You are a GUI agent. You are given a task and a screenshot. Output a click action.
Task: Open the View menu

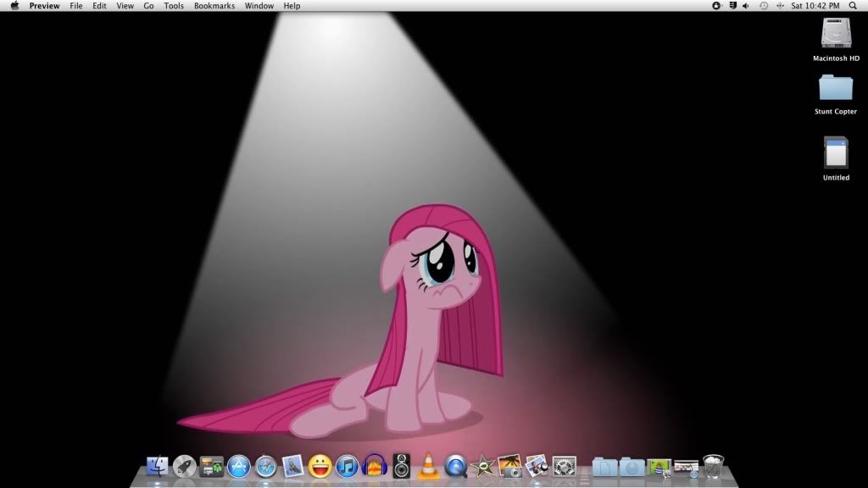click(x=125, y=6)
